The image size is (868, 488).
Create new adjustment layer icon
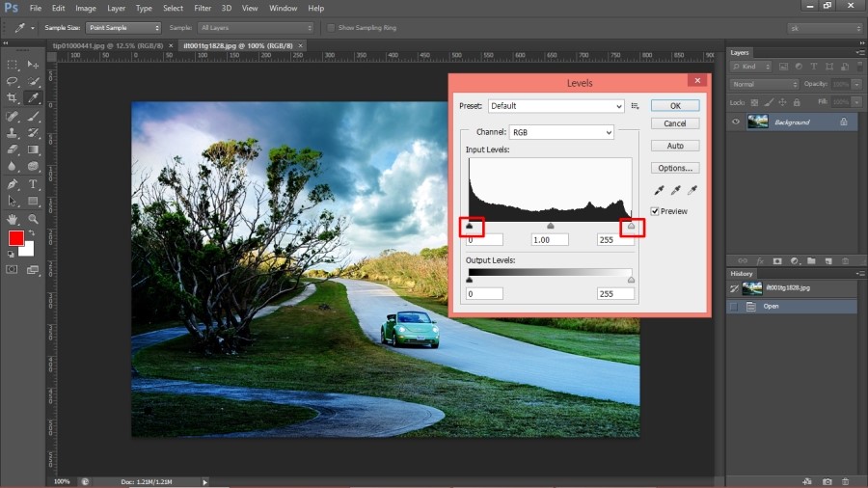pos(795,260)
